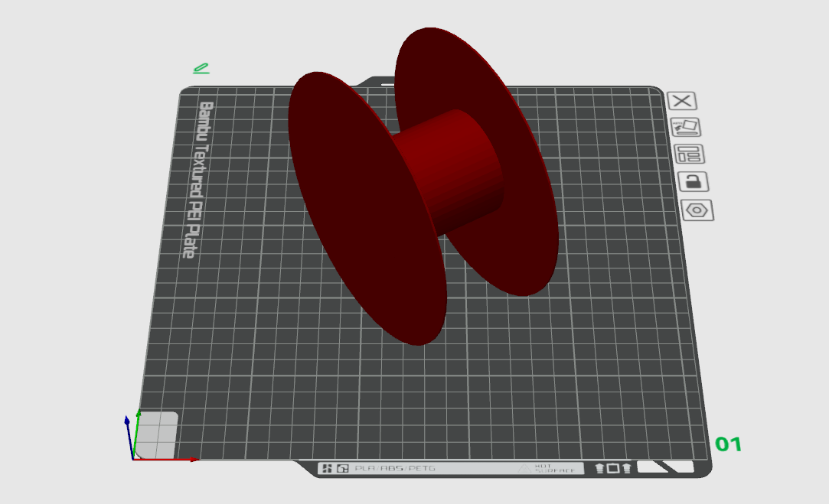Viewport: 829px width, 504px height.
Task: Click the Bambu Textured PEI Plate label
Action: pyautogui.click(x=198, y=180)
